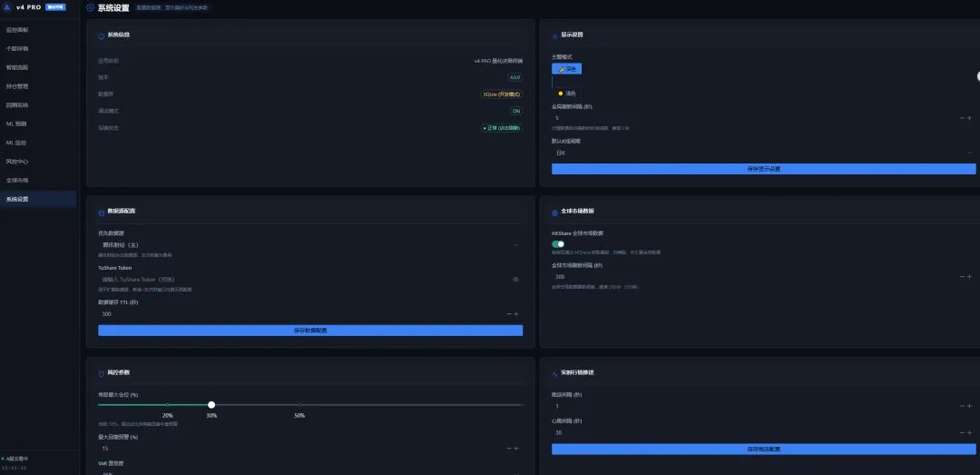
Task: Select the 深色 dark theme option
Action: click(567, 69)
